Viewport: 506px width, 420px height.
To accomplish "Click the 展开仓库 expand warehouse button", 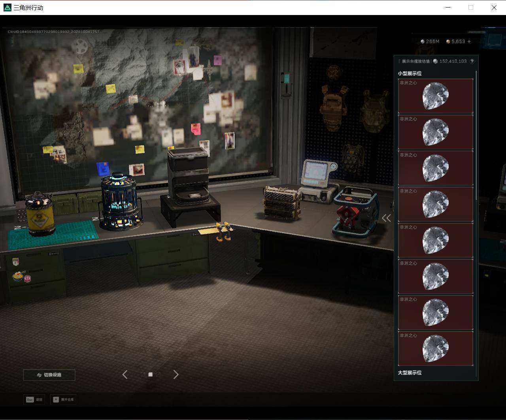I will (63, 399).
